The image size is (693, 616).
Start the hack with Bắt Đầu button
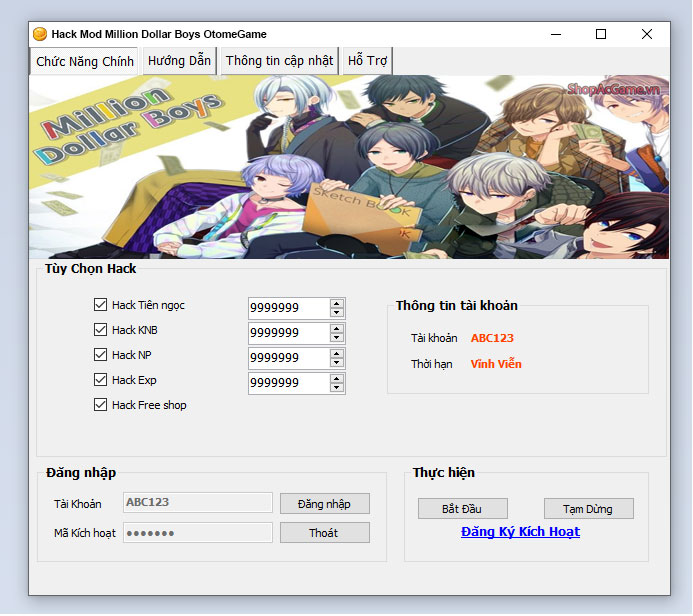[x=462, y=509]
